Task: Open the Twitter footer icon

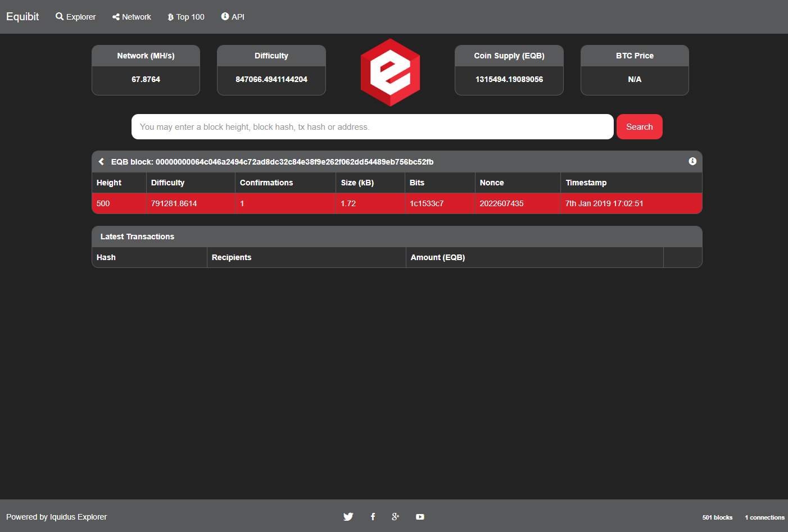Action: (348, 517)
